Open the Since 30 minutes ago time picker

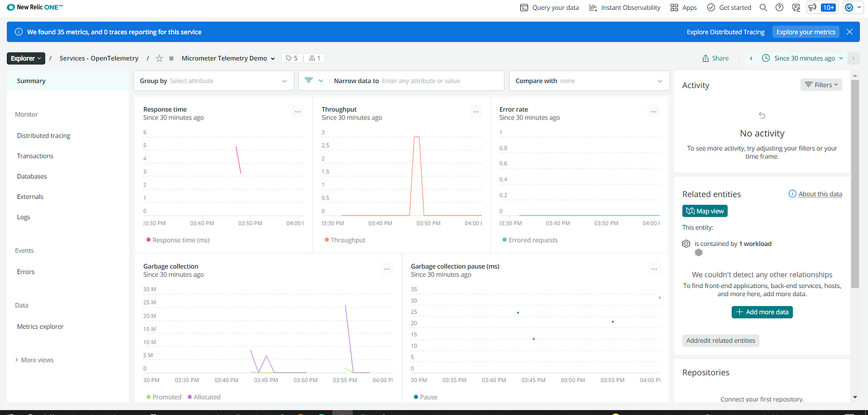[802, 58]
